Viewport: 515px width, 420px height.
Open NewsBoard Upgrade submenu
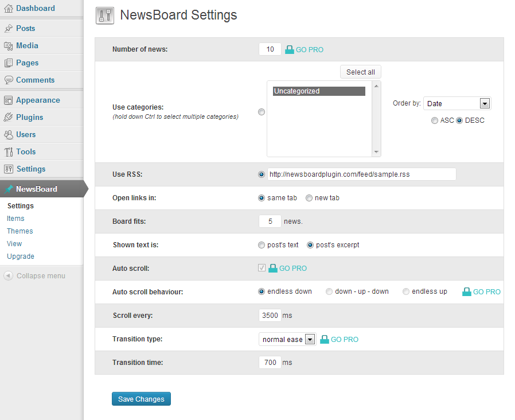[x=21, y=256]
